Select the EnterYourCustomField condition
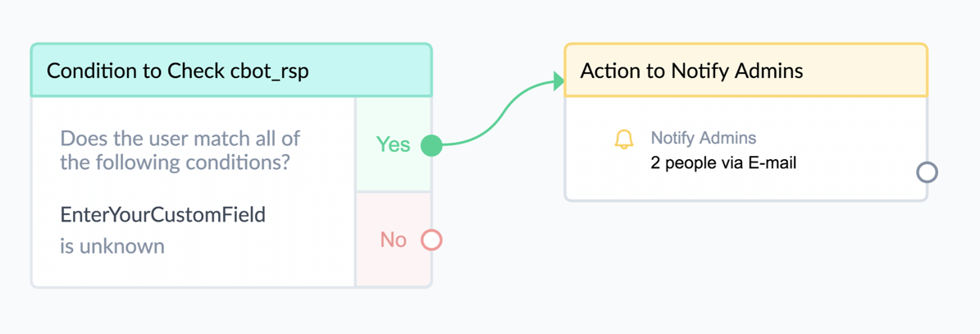Image resolution: width=980 pixels, height=334 pixels. (162, 214)
